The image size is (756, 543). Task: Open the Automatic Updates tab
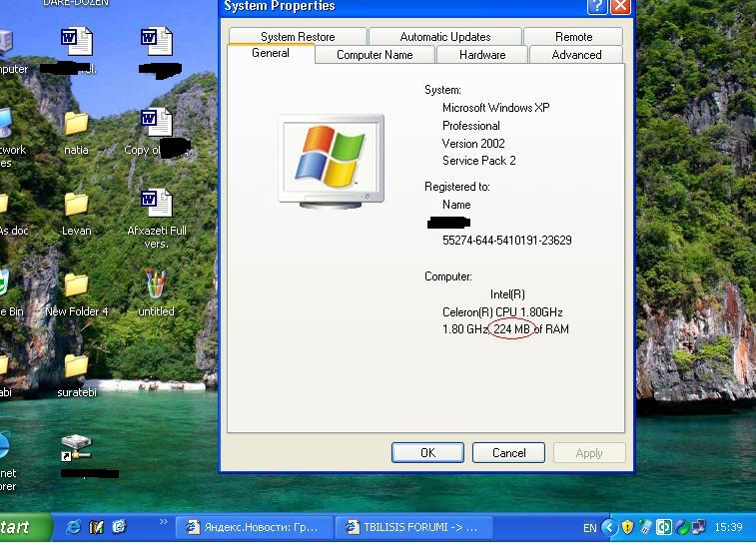click(x=445, y=37)
